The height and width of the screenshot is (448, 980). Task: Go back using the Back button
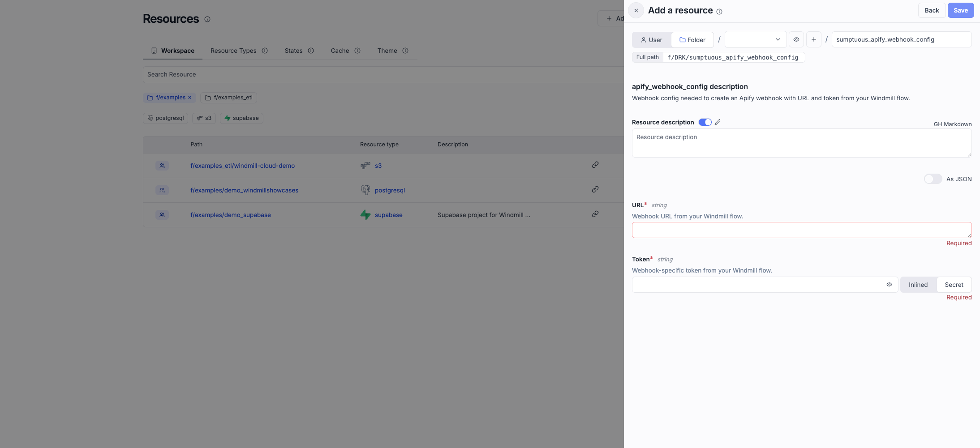pyautogui.click(x=931, y=10)
